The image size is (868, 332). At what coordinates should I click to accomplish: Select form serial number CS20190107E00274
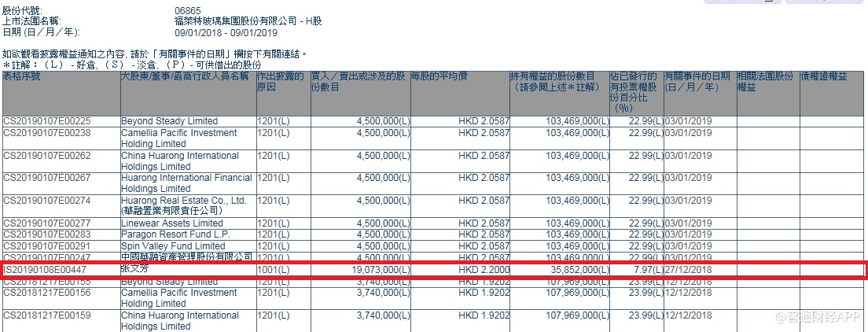47,200
